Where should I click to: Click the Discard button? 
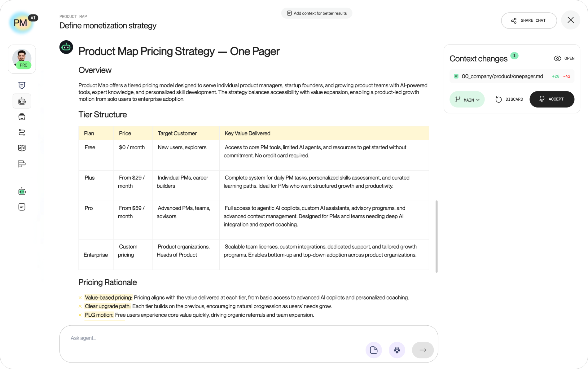[x=509, y=99]
